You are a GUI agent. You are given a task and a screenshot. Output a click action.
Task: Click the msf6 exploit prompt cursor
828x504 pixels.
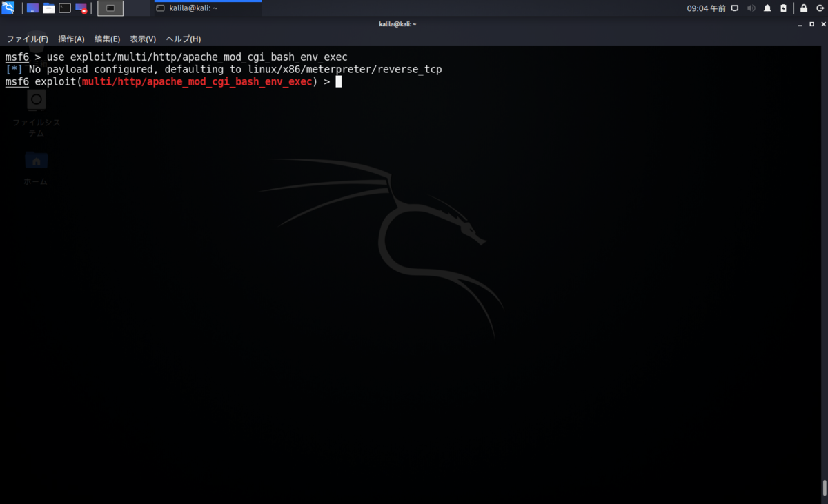(339, 82)
